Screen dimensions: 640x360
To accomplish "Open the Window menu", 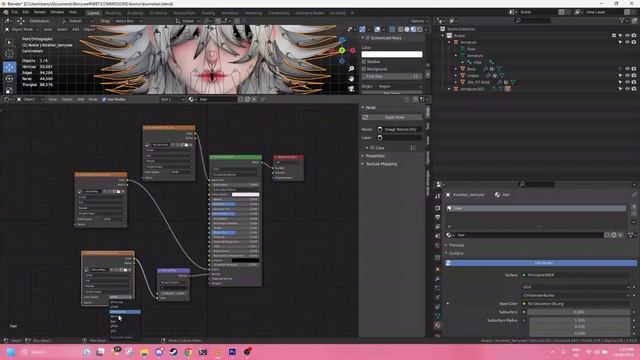I will click(x=57, y=12).
